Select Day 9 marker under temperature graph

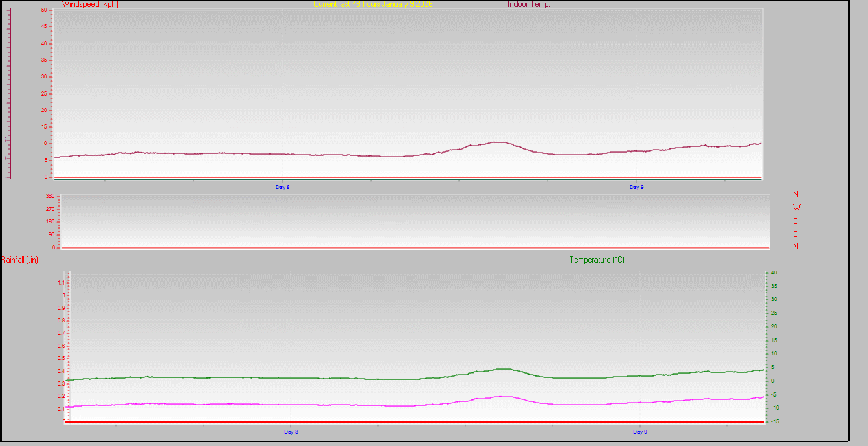click(x=640, y=432)
